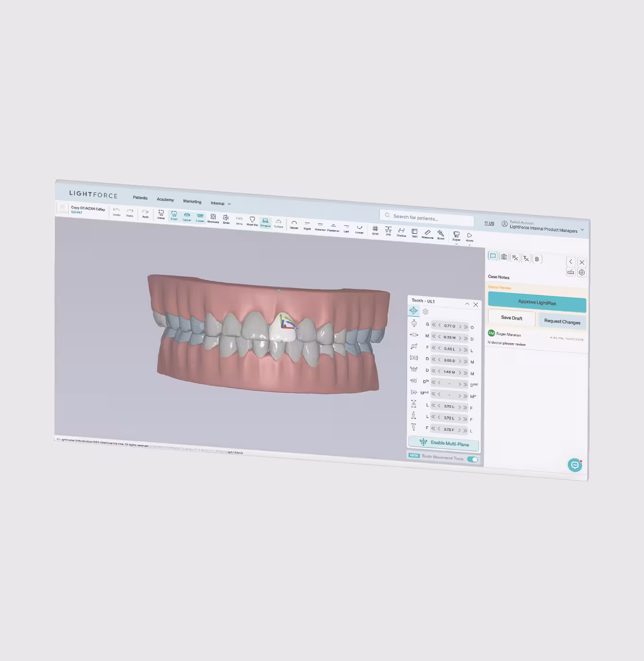Select the tooth movement tab icon
Image resolution: width=644 pixels, height=661 pixels.
[414, 311]
